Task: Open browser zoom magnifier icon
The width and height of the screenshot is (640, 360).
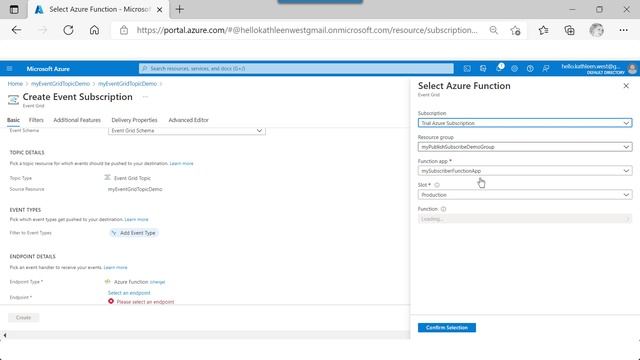Action: 493,30
